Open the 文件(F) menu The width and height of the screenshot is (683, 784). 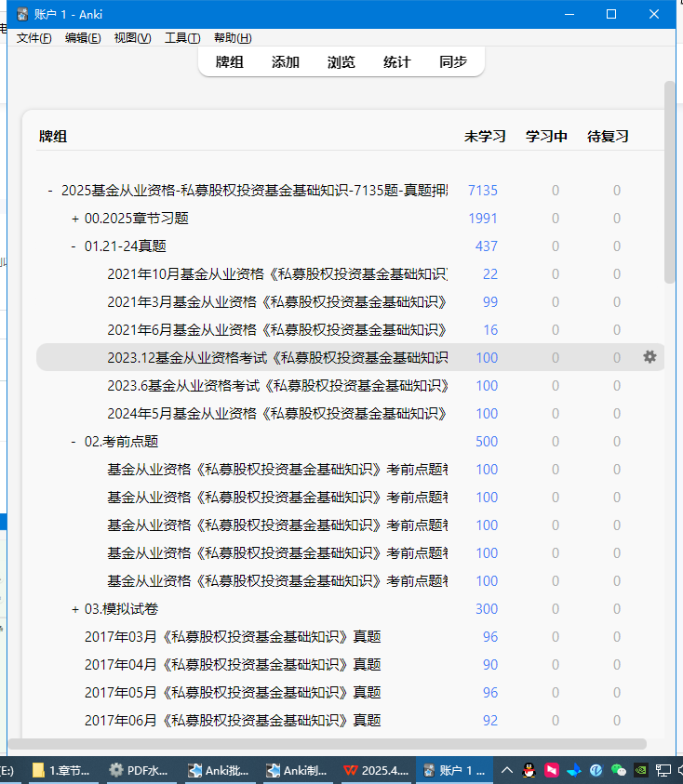click(33, 38)
